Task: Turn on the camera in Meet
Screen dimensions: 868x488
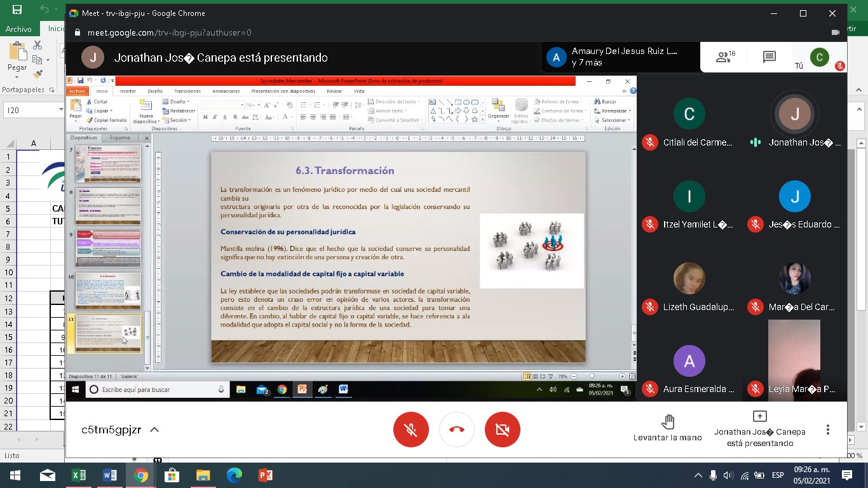Action: click(502, 430)
